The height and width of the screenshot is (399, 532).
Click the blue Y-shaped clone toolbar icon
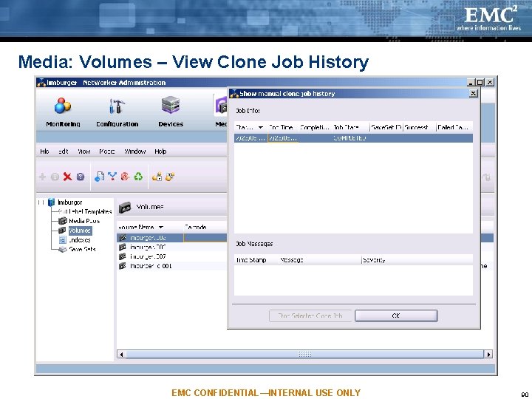click(x=112, y=176)
